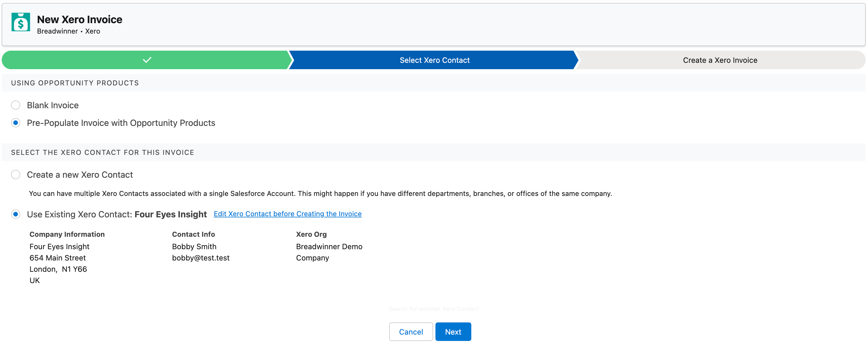The width and height of the screenshot is (868, 356).
Task: Open Edit Xero Contact before Creating the Invoice
Action: [x=287, y=214]
